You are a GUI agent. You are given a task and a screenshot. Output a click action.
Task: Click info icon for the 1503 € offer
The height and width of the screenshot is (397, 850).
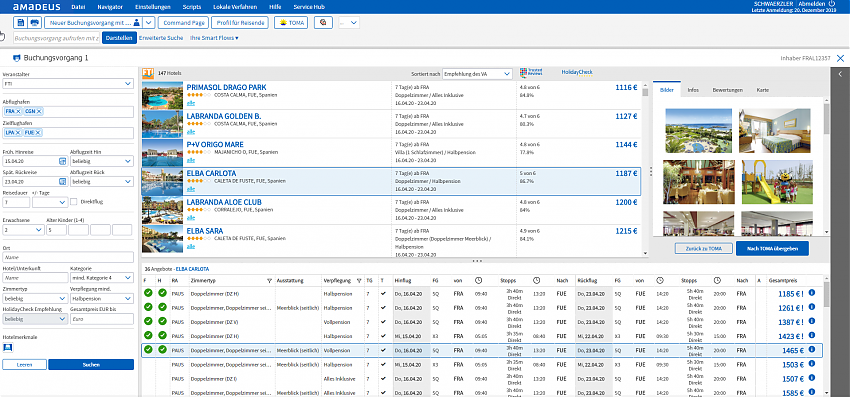click(x=812, y=364)
